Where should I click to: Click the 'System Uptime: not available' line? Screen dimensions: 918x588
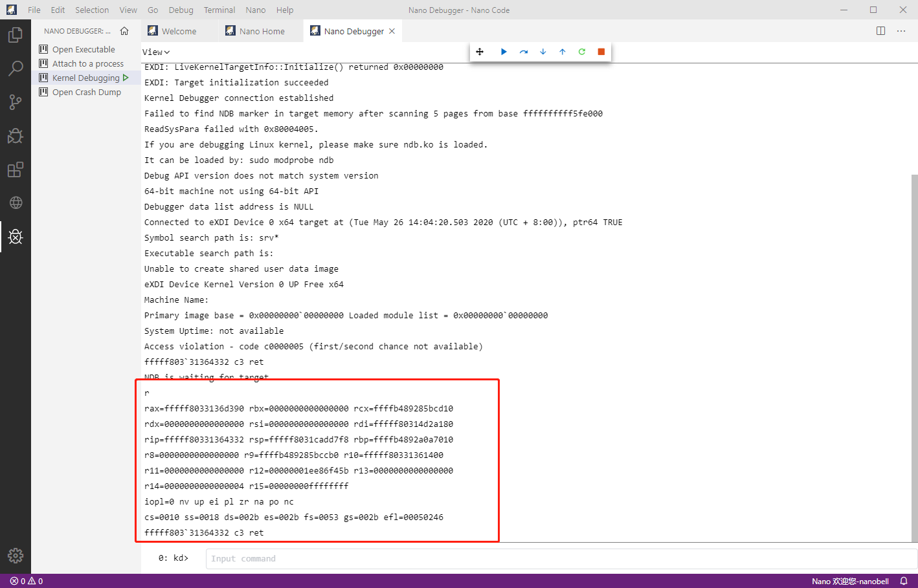[x=214, y=331]
